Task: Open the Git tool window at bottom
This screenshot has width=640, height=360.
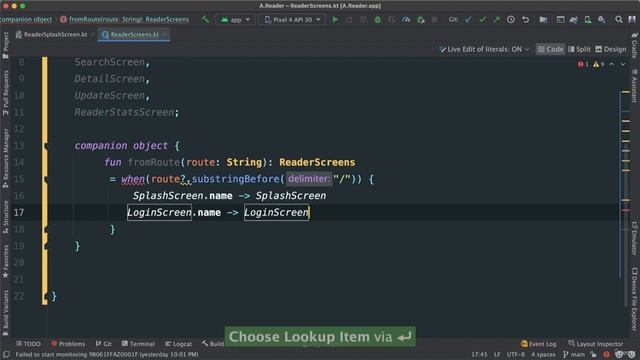Action: [104, 344]
